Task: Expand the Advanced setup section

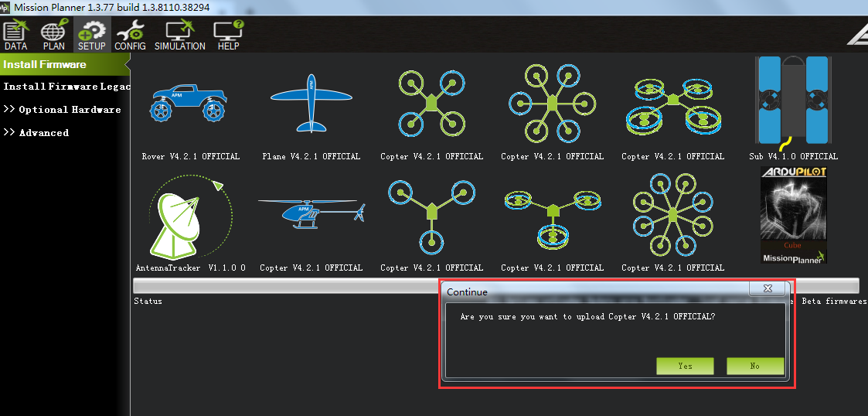Action: [36, 133]
